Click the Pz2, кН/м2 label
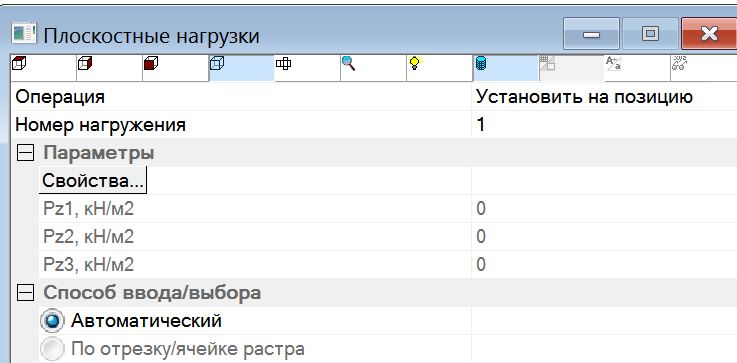 [x=89, y=237]
